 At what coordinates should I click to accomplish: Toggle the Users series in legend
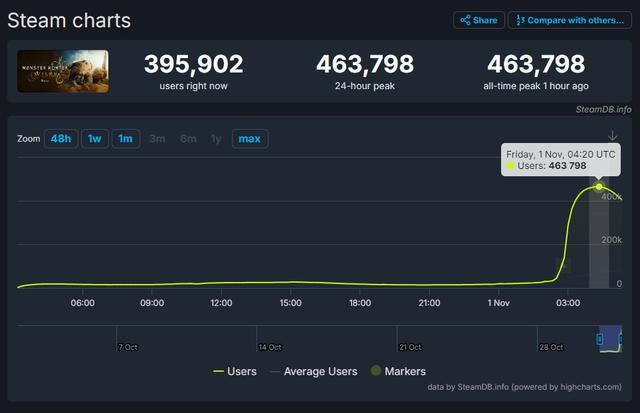coord(235,371)
